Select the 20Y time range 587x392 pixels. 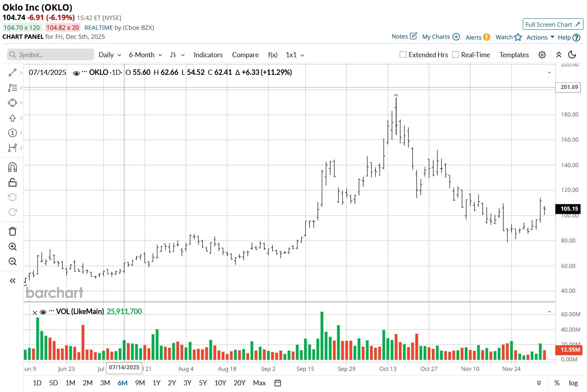point(239,383)
